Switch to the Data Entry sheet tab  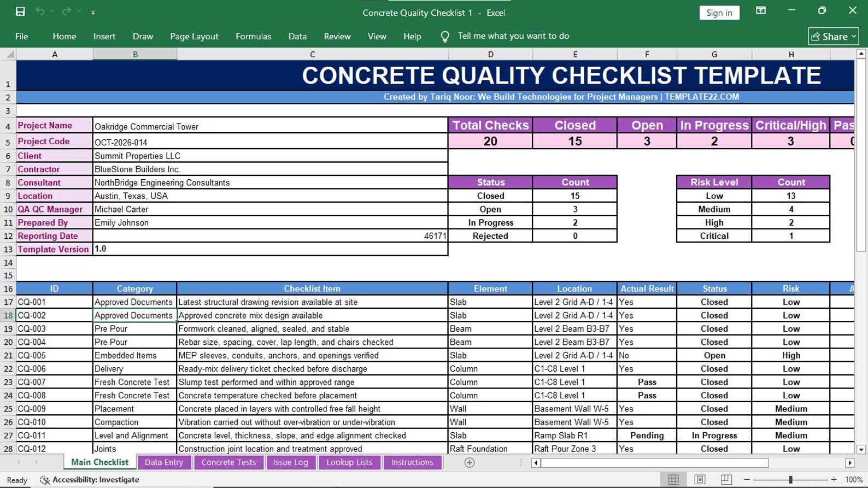point(164,462)
